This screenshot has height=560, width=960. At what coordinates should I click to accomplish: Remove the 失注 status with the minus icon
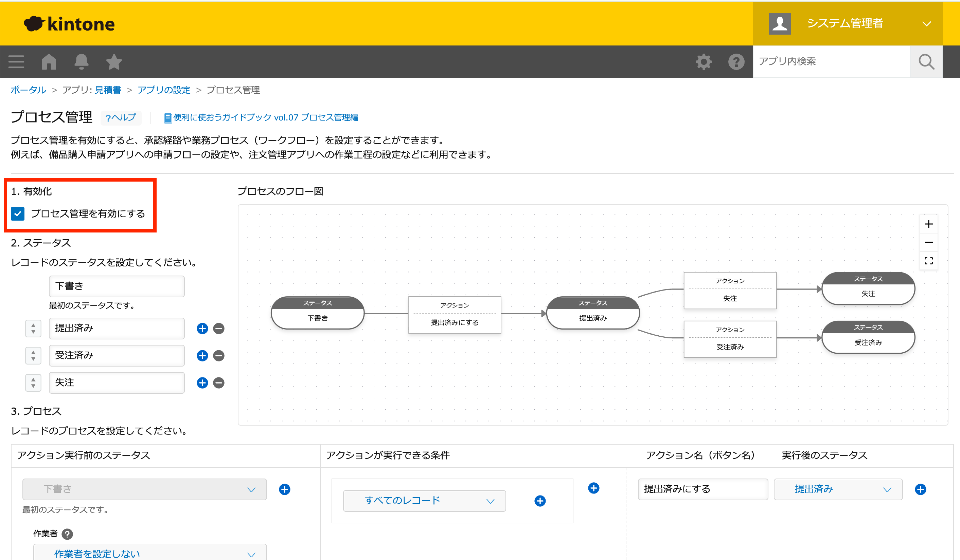pyautogui.click(x=218, y=382)
